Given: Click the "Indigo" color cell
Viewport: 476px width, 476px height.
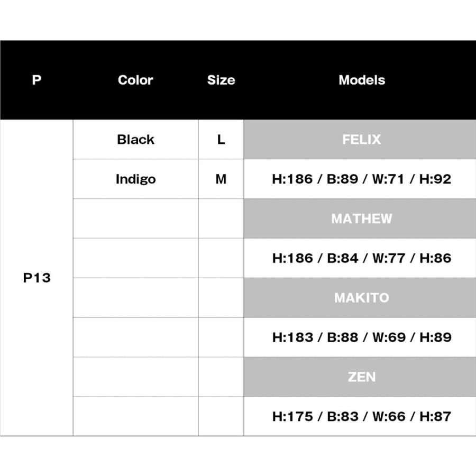Looking at the screenshot, I should point(135,179).
